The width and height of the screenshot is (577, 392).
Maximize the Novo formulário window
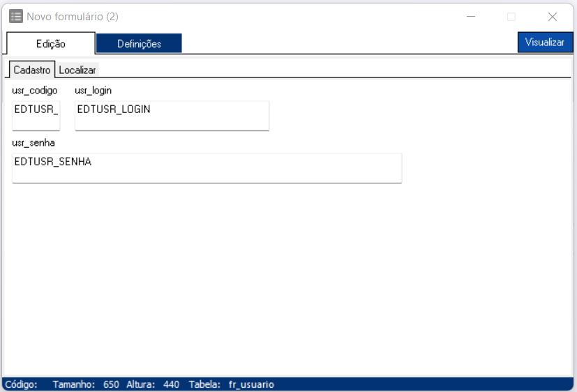click(x=511, y=17)
